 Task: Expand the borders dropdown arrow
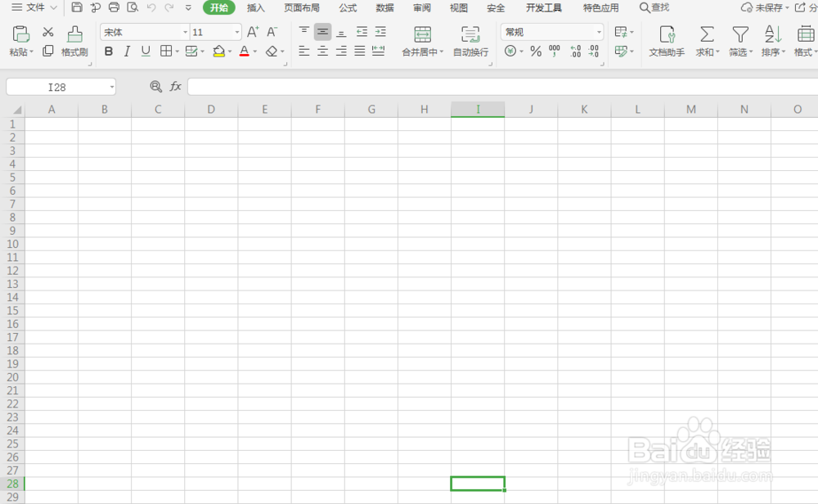coord(178,52)
